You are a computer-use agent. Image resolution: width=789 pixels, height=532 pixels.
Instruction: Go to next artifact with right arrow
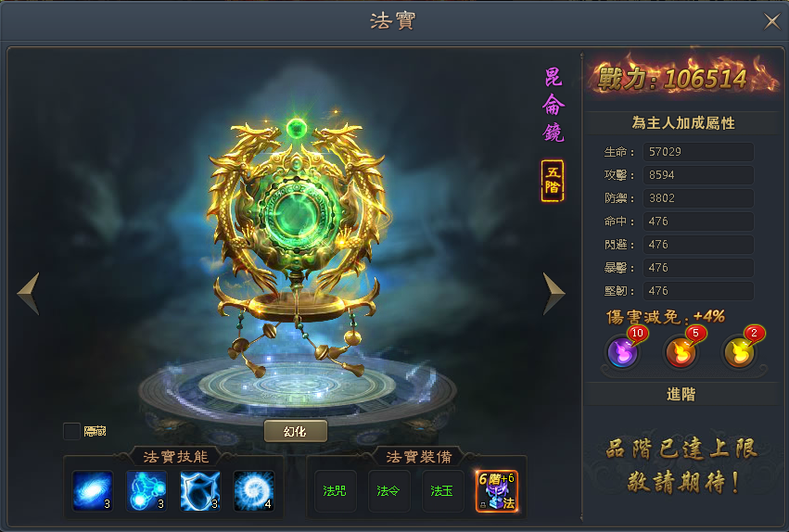pos(554,294)
